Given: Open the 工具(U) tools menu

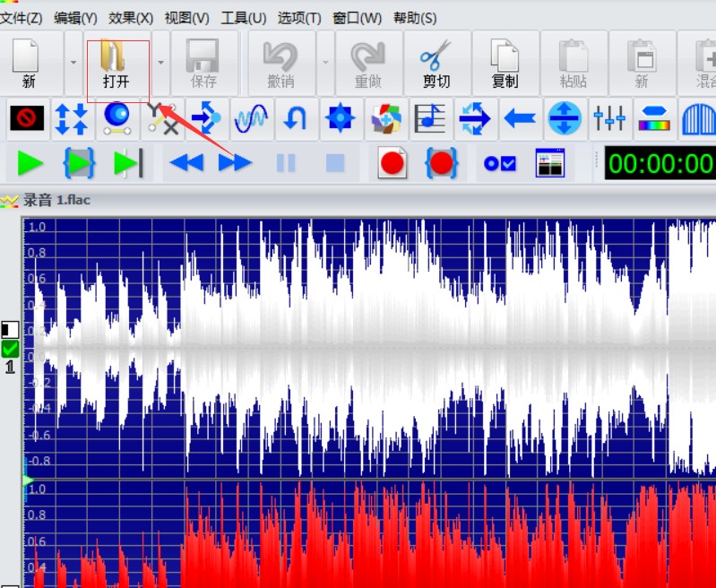Looking at the screenshot, I should point(244,18).
